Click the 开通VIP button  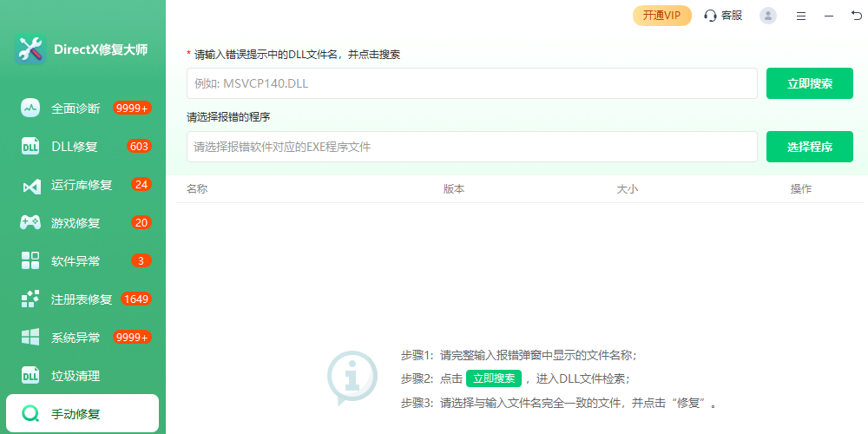click(661, 16)
